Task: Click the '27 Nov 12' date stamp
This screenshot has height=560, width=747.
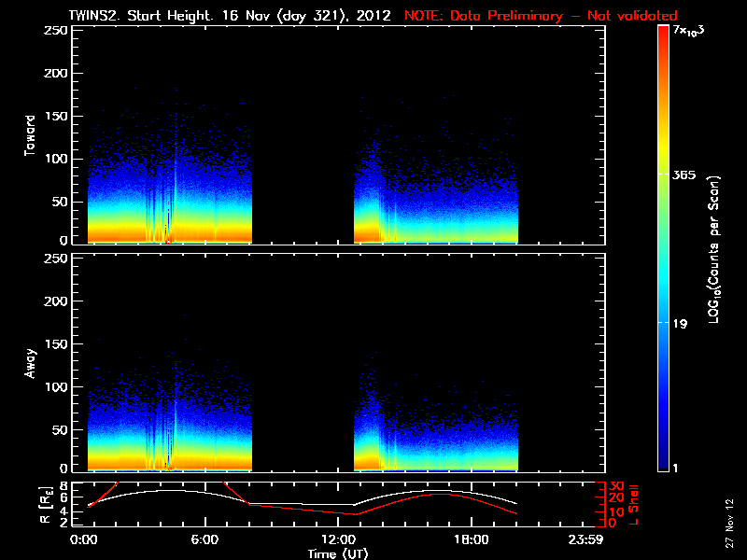Action: (x=728, y=528)
